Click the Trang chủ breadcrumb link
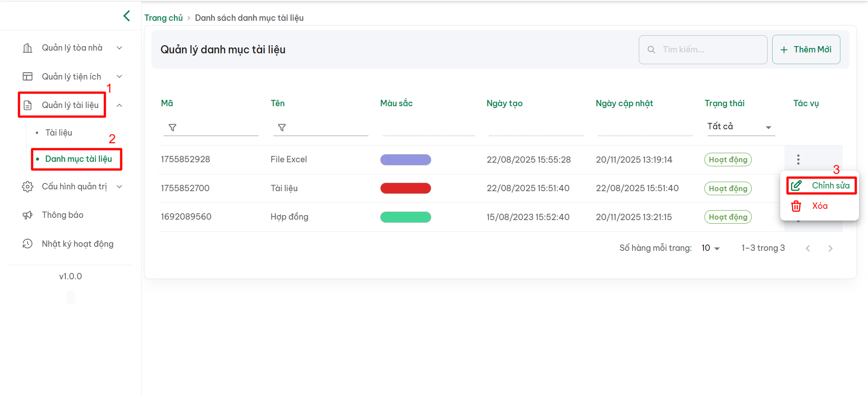Viewport: 868px width, 395px height. (163, 18)
